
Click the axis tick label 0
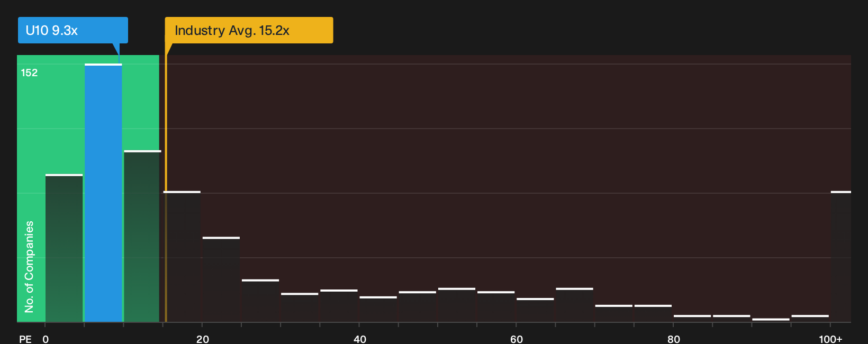(46, 339)
